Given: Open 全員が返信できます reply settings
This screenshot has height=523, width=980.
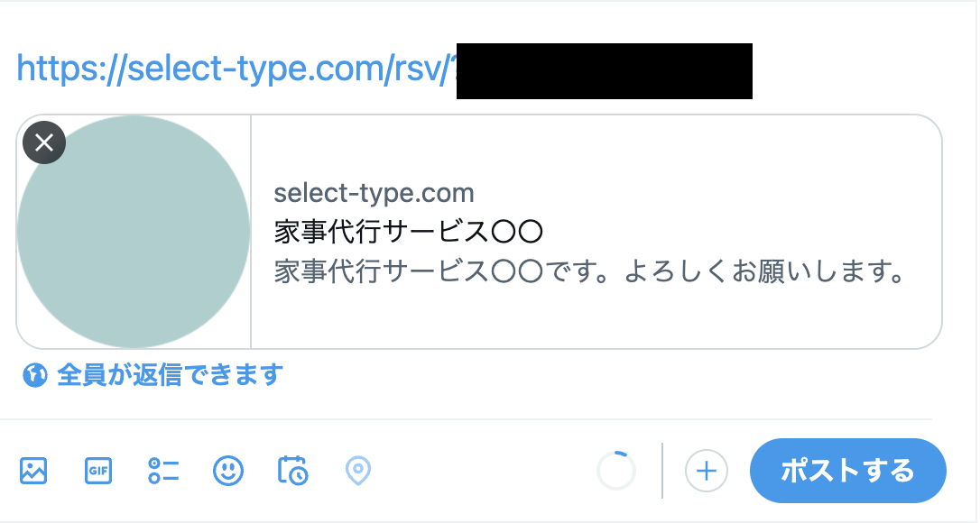Looking at the screenshot, I should pos(170,374).
